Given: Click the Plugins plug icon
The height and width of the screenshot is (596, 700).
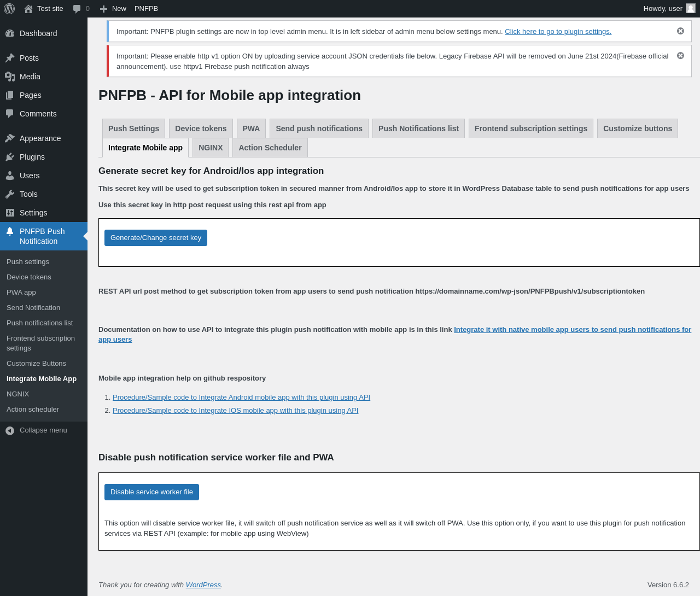Looking at the screenshot, I should tap(10, 157).
